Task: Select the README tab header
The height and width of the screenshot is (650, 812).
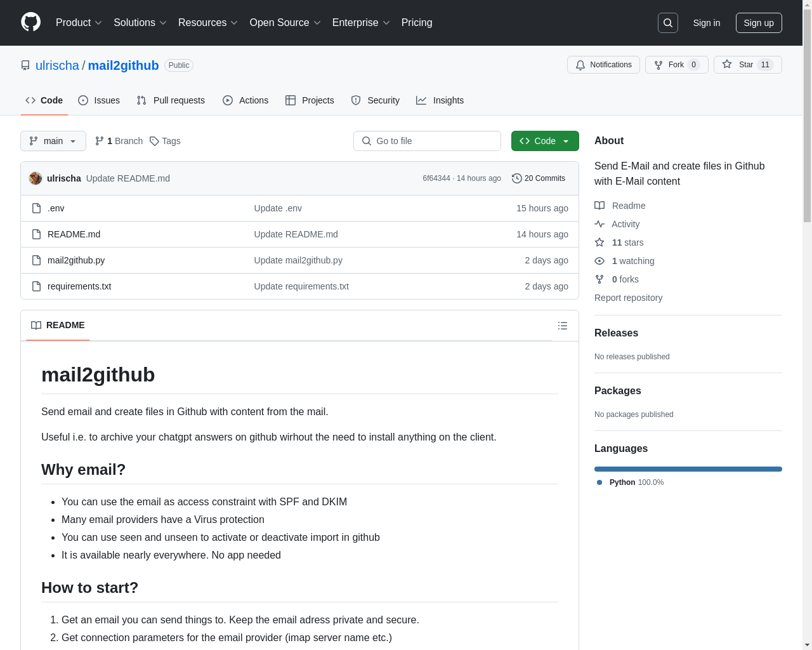Action: [58, 325]
